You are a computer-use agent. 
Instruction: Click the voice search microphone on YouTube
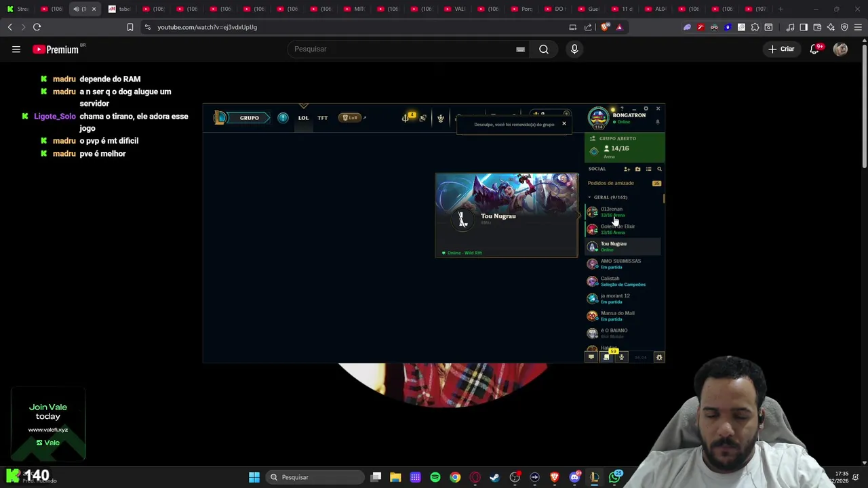574,49
